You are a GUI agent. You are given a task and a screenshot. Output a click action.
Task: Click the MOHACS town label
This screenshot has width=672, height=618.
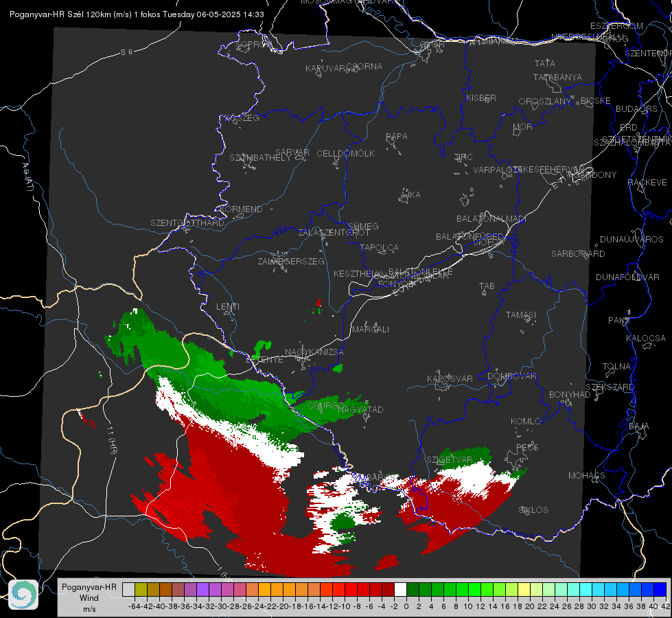click(x=587, y=476)
